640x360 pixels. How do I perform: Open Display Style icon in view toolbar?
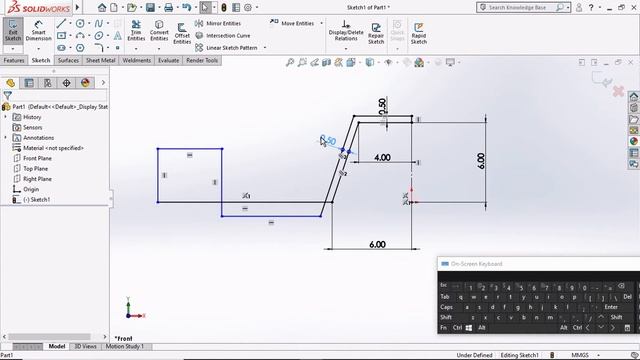coord(370,62)
